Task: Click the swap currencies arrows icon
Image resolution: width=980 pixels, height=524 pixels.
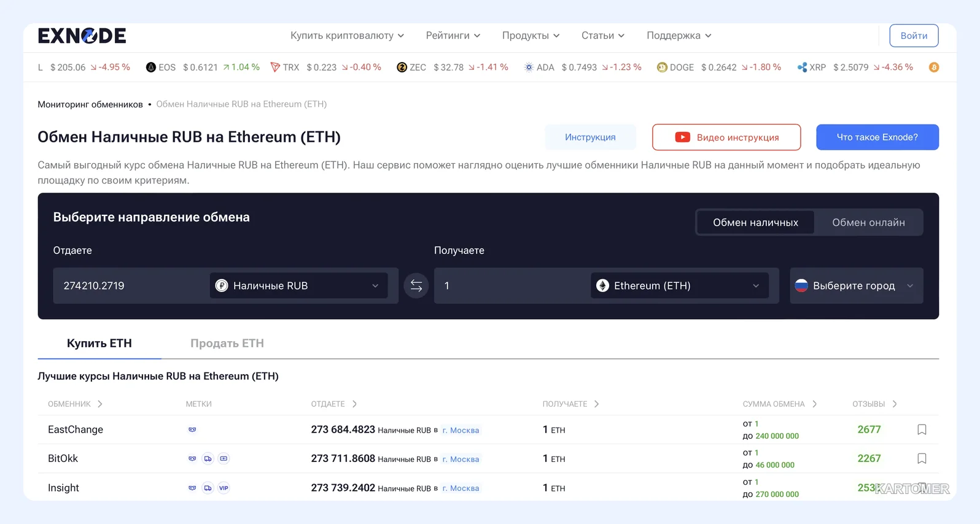Action: tap(416, 286)
